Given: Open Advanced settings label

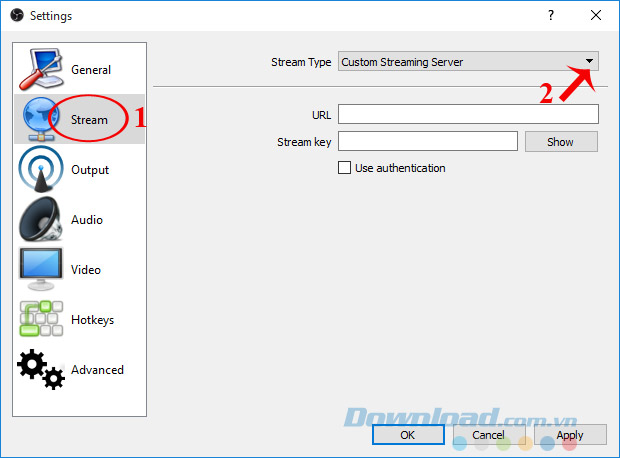Looking at the screenshot, I should click(x=97, y=370).
